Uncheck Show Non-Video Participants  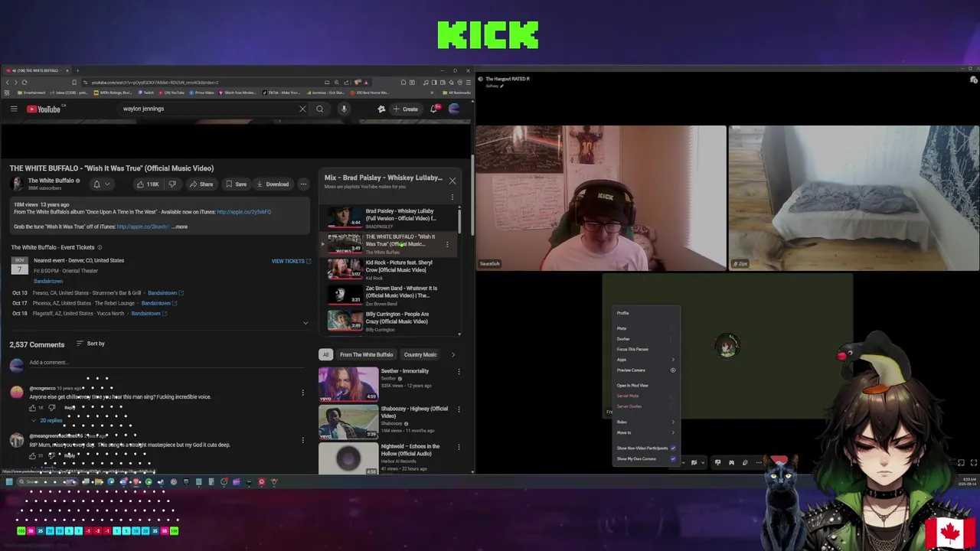[673, 448]
